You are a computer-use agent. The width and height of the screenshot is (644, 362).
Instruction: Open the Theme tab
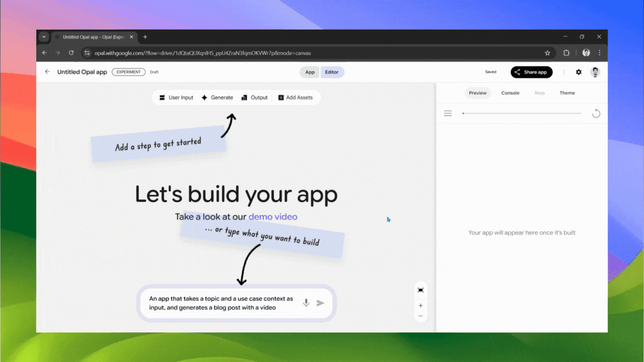[567, 93]
